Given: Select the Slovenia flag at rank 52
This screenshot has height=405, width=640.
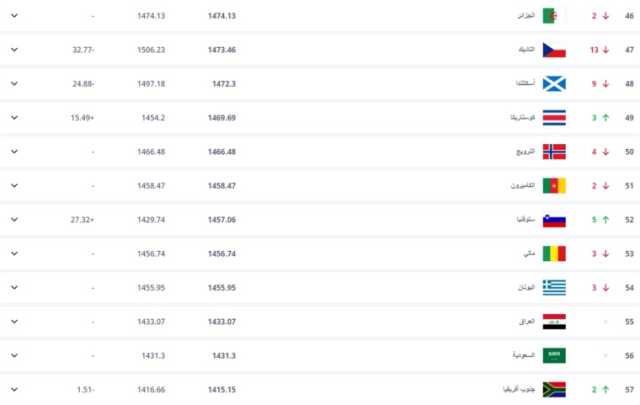Looking at the screenshot, I should [x=554, y=220].
